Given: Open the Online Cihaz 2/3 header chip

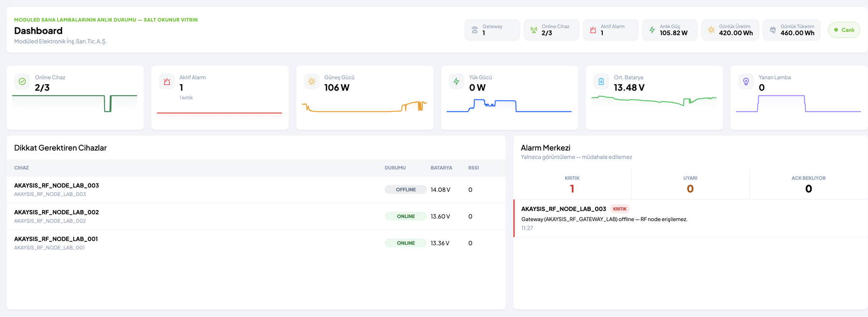Looking at the screenshot, I should click(551, 30).
